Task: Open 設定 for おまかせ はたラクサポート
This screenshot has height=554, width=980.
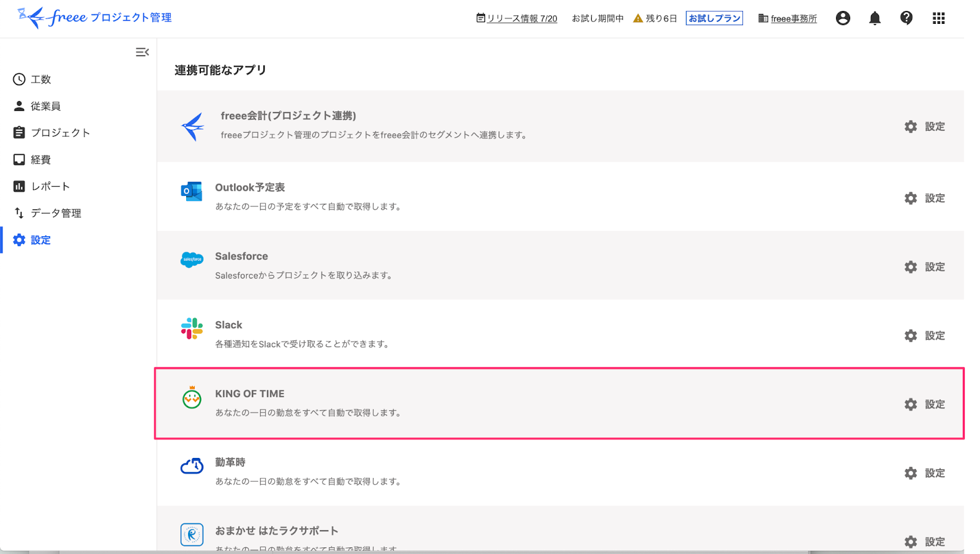Action: pos(924,542)
